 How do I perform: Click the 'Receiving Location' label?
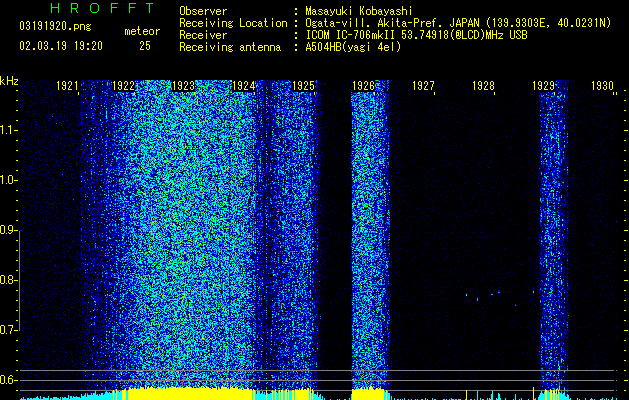[x=233, y=23]
